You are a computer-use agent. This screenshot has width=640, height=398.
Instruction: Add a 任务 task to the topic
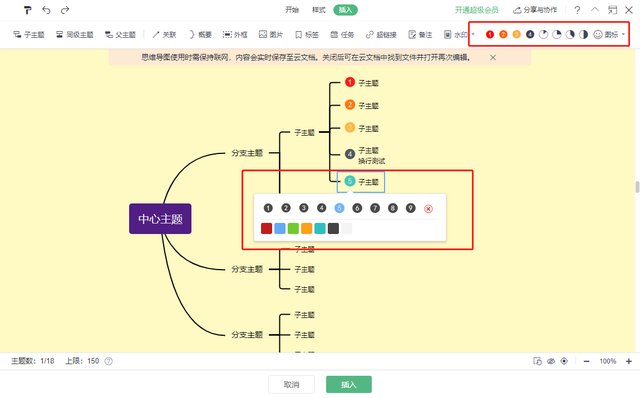click(x=342, y=35)
